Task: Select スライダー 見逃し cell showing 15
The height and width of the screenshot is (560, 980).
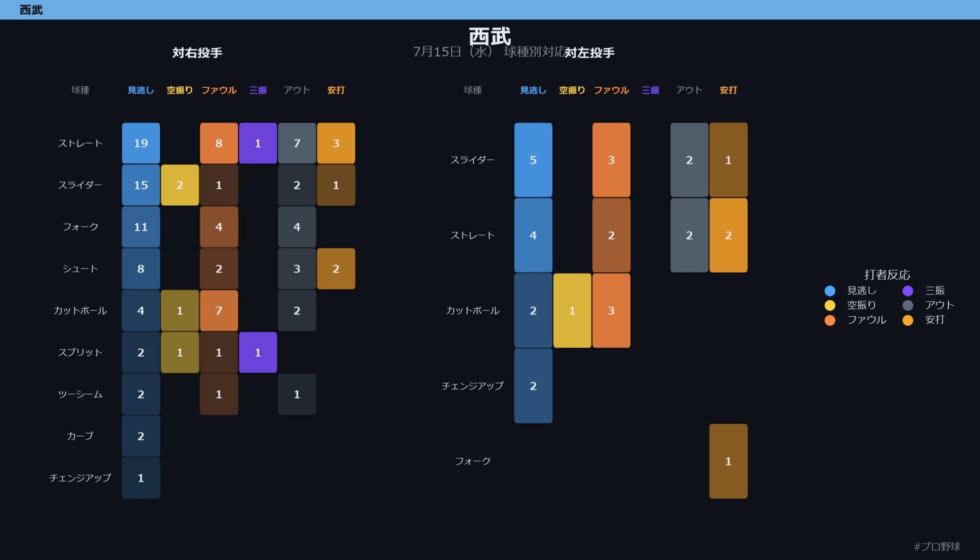Action: coord(141,185)
